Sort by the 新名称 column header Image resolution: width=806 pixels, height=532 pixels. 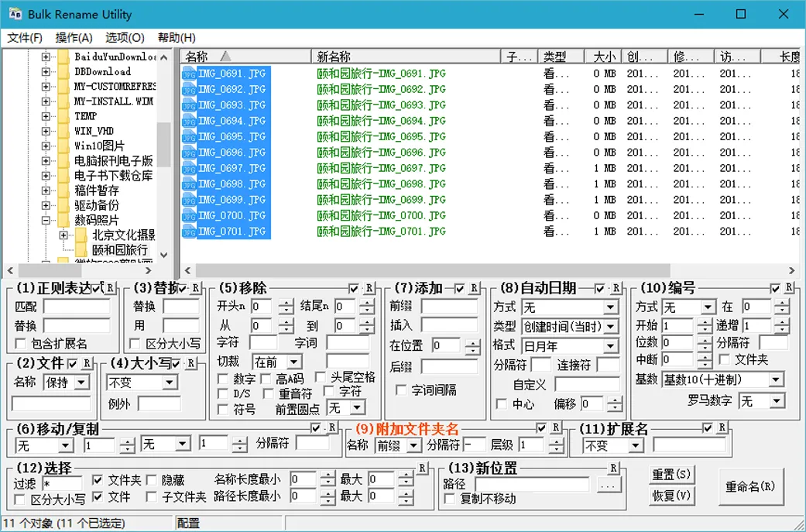[x=406, y=57]
